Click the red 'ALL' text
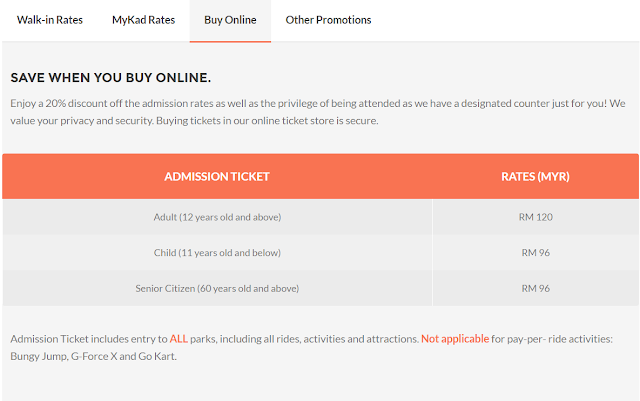The height and width of the screenshot is (401, 640). (179, 339)
